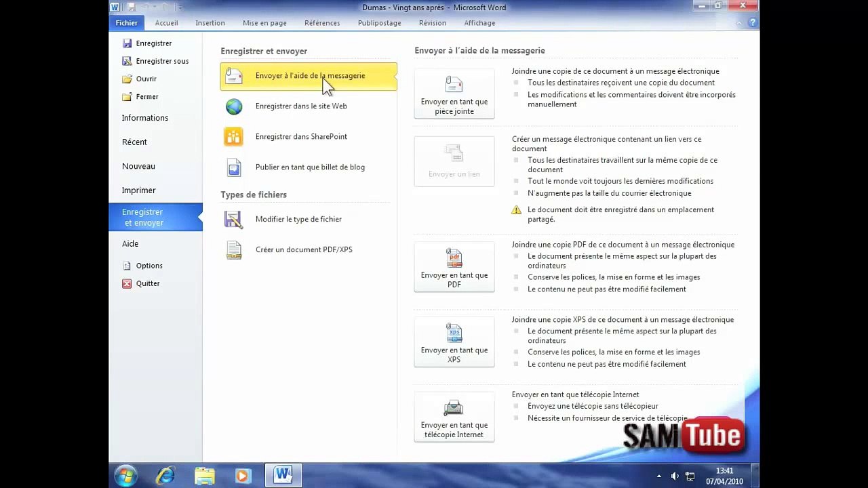Click Envoyer en tant que télécopie Internet

point(454,417)
